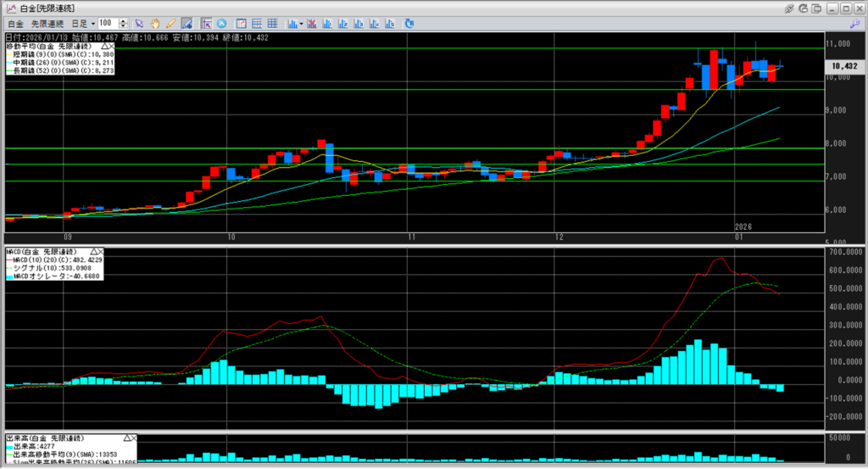Click the link sync icon in title bar
Screen dimensions: 868x469
tap(789, 8)
